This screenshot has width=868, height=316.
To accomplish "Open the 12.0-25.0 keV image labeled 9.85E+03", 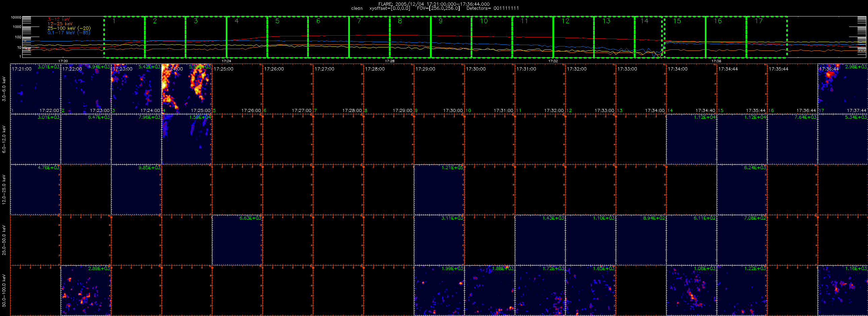I will pyautogui.click(x=137, y=190).
